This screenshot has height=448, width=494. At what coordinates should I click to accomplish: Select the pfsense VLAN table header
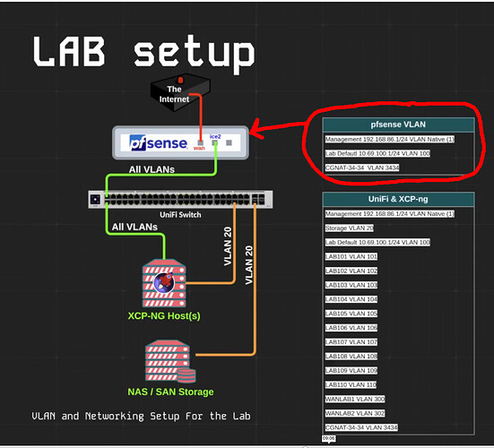pyautogui.click(x=399, y=125)
